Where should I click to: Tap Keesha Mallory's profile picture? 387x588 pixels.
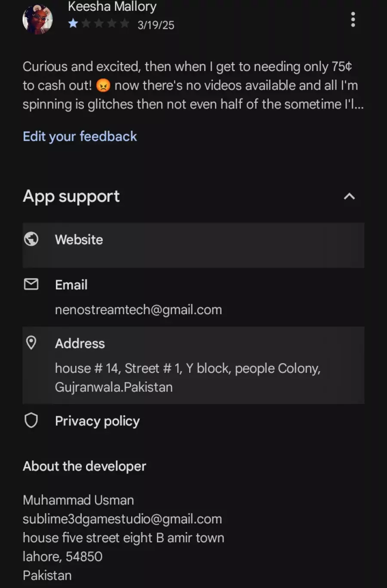coord(37,19)
